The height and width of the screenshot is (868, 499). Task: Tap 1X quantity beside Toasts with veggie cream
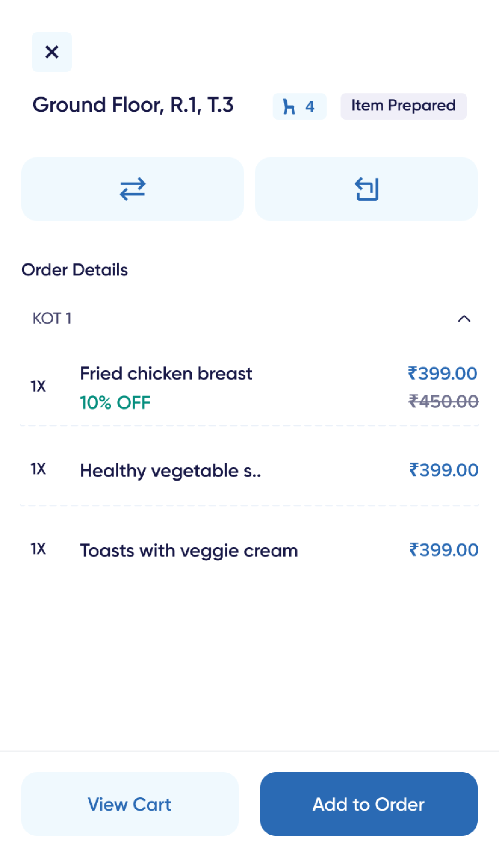[x=38, y=549]
